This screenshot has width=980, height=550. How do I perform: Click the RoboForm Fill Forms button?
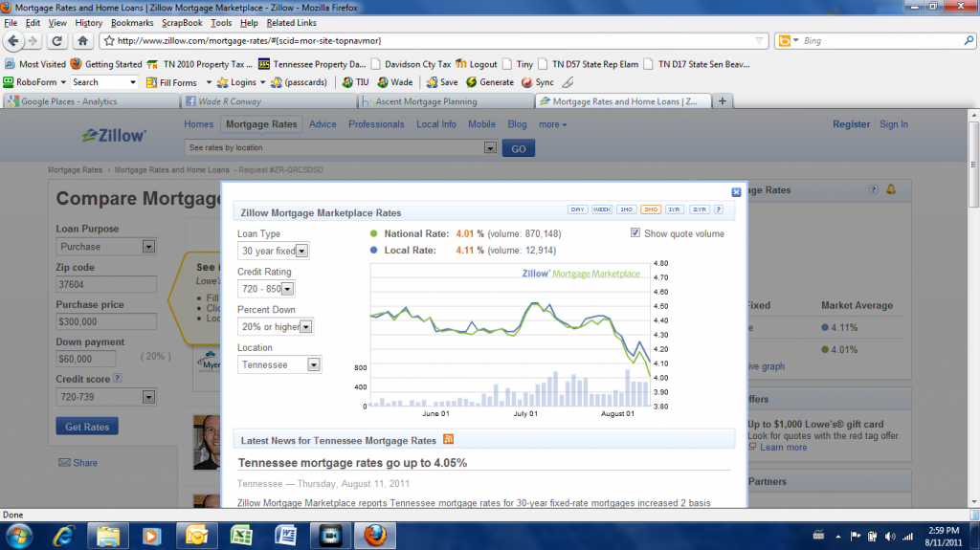[171, 82]
